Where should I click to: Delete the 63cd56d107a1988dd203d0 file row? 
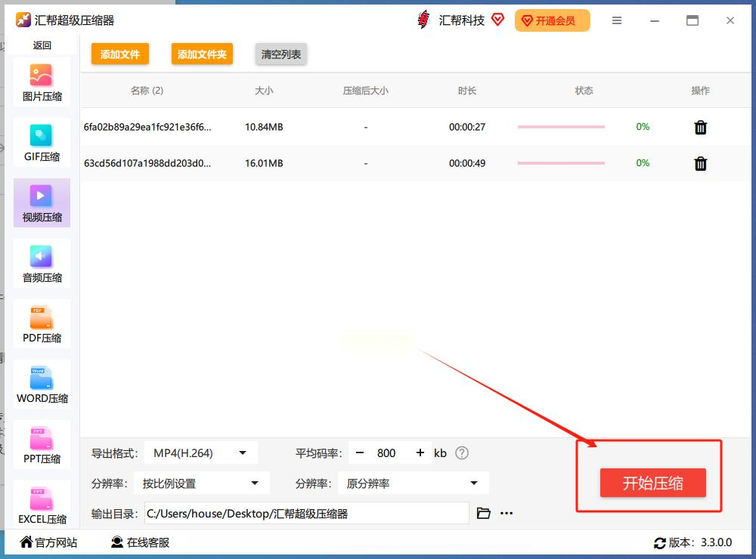[x=700, y=163]
